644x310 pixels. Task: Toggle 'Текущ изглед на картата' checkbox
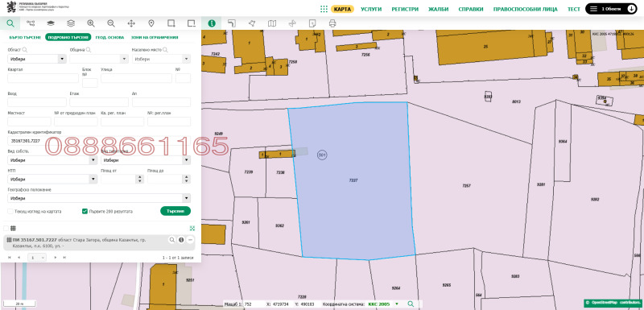coord(10,212)
